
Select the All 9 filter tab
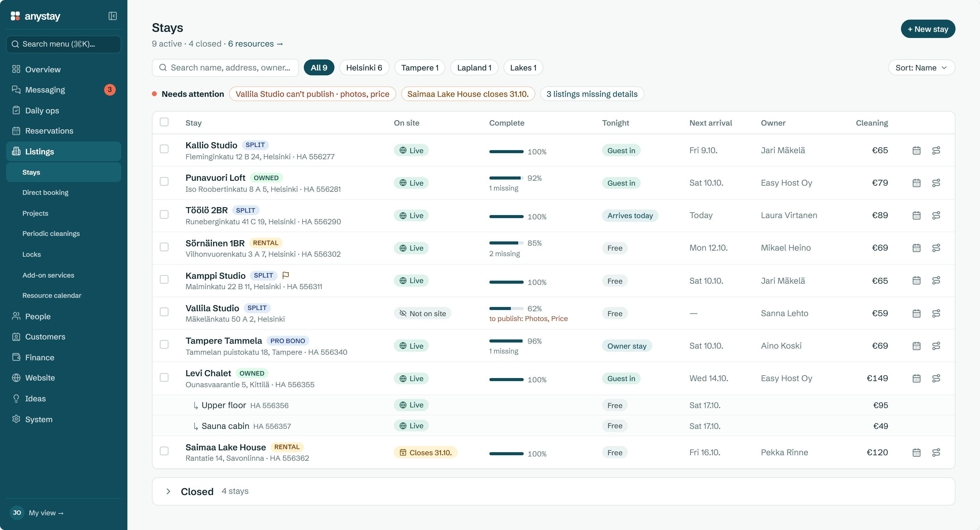click(319, 68)
